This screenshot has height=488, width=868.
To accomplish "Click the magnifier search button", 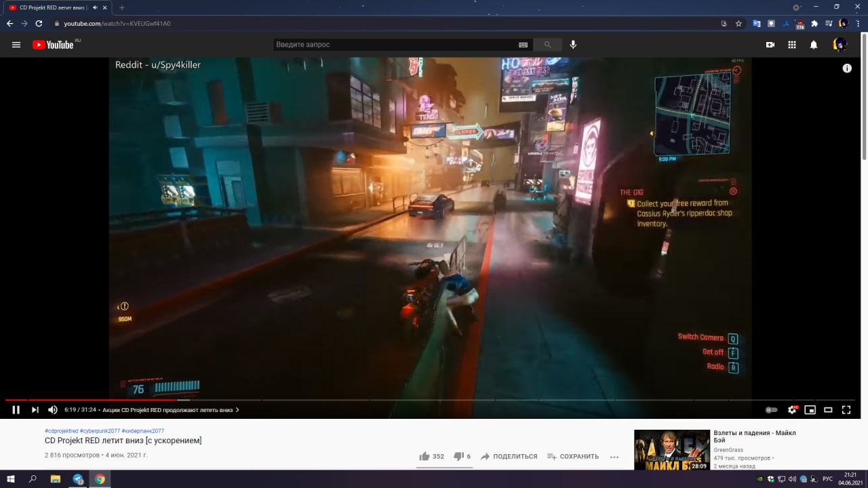I will [x=547, y=45].
